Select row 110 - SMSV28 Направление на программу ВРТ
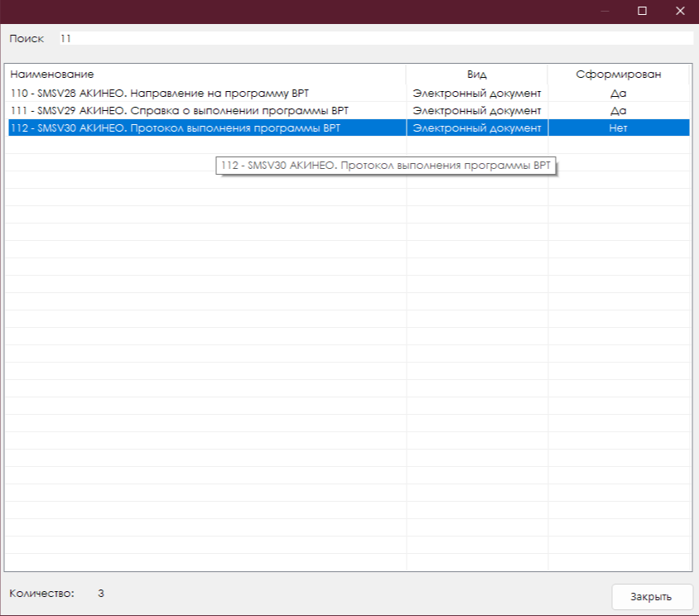The height and width of the screenshot is (616, 699). (349, 94)
